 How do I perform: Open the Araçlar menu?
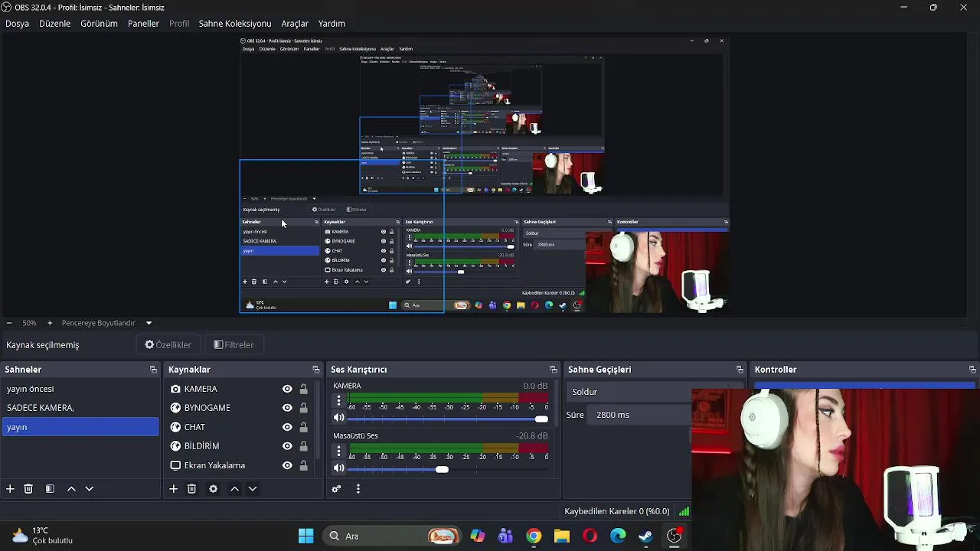pyautogui.click(x=295, y=24)
